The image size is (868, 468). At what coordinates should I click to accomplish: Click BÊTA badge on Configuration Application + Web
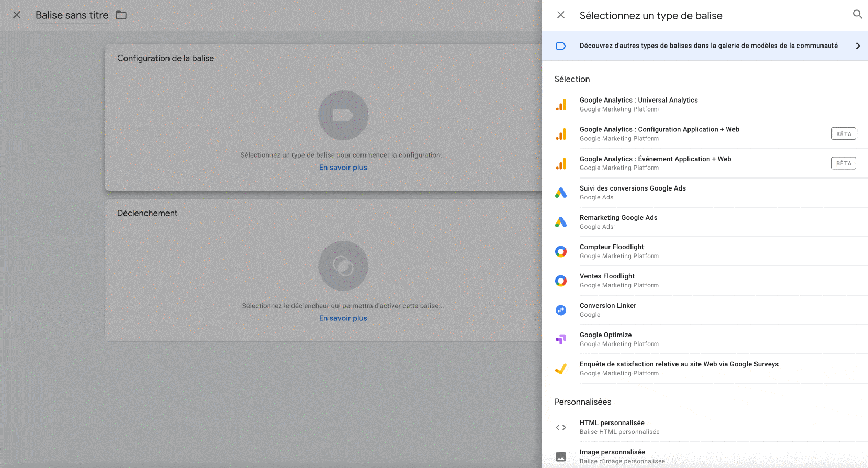point(843,134)
